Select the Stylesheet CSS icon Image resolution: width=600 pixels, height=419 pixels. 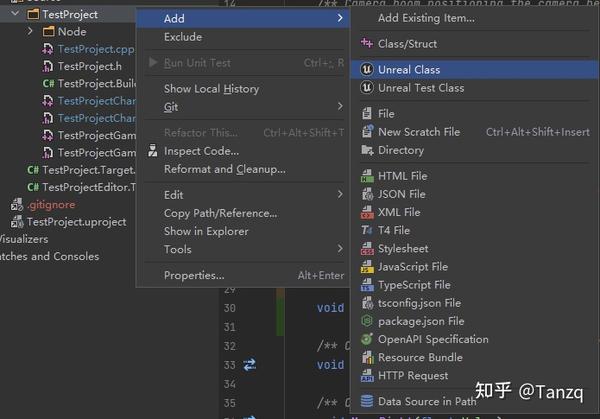(367, 249)
